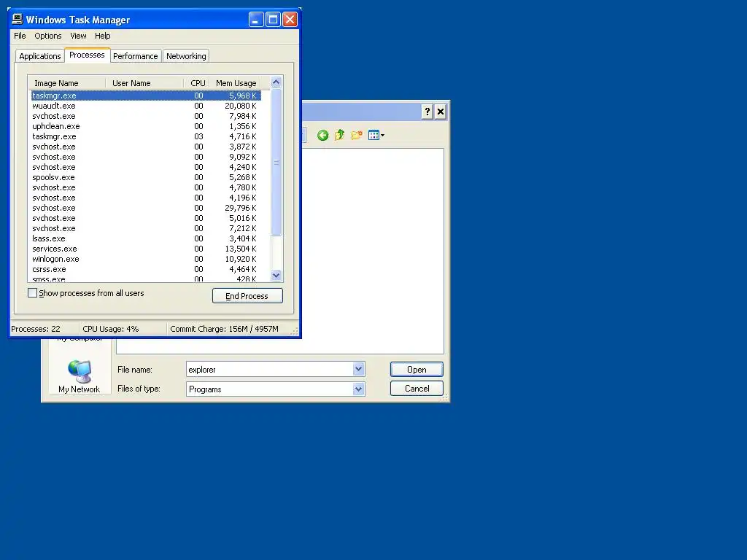Click the CPU Usage: 4% status entry
The width and height of the screenshot is (747, 560).
(111, 329)
